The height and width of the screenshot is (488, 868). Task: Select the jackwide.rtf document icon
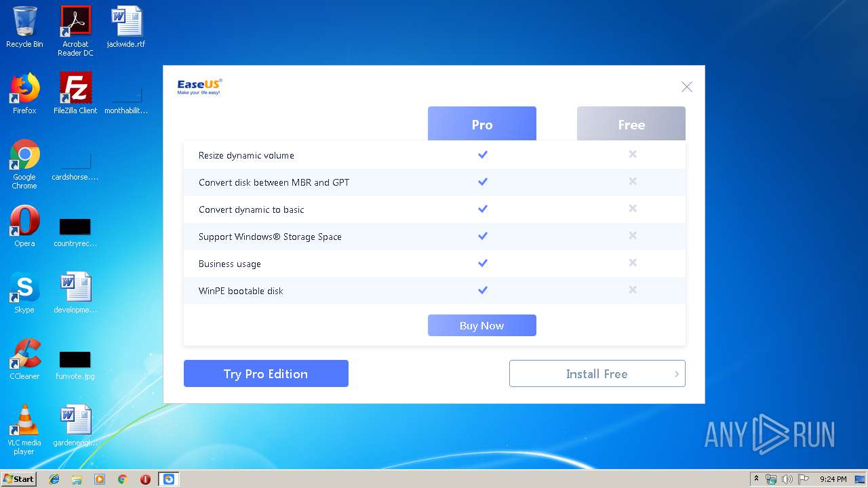point(126,27)
